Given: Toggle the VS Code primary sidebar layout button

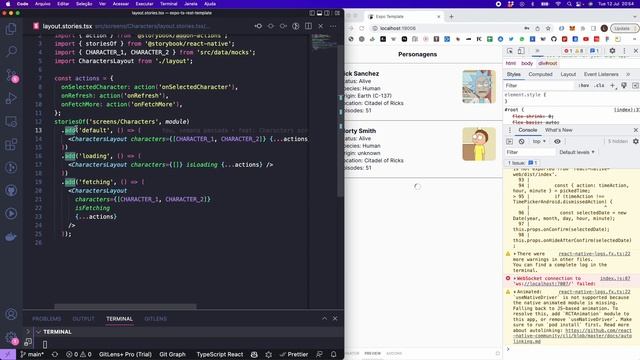Looking at the screenshot, I should 312,13.
